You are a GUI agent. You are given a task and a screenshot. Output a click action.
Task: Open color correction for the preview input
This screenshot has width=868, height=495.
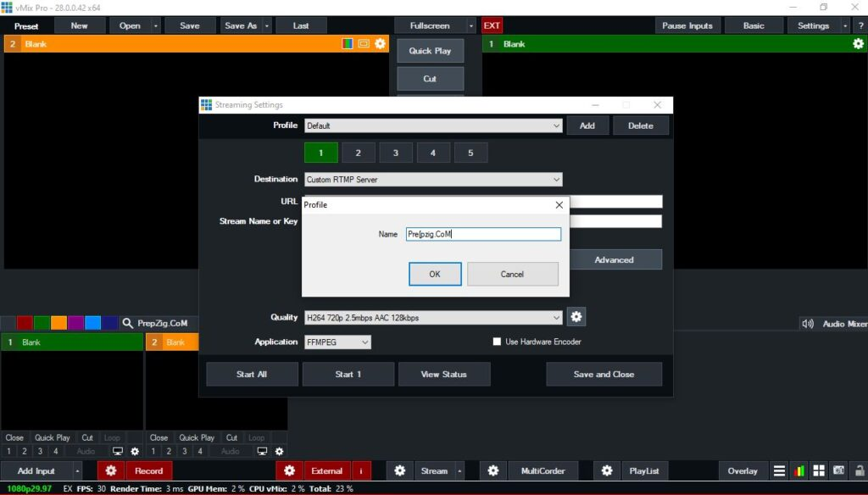347,44
